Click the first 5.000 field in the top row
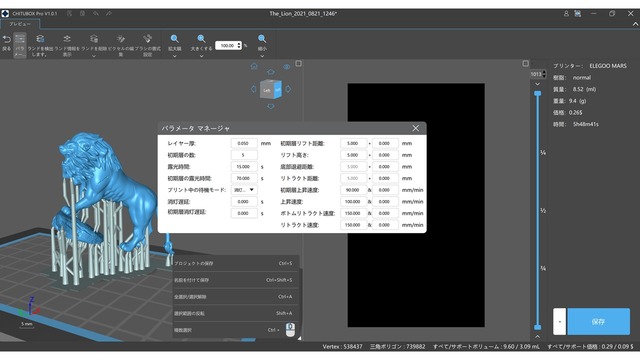 point(353,143)
